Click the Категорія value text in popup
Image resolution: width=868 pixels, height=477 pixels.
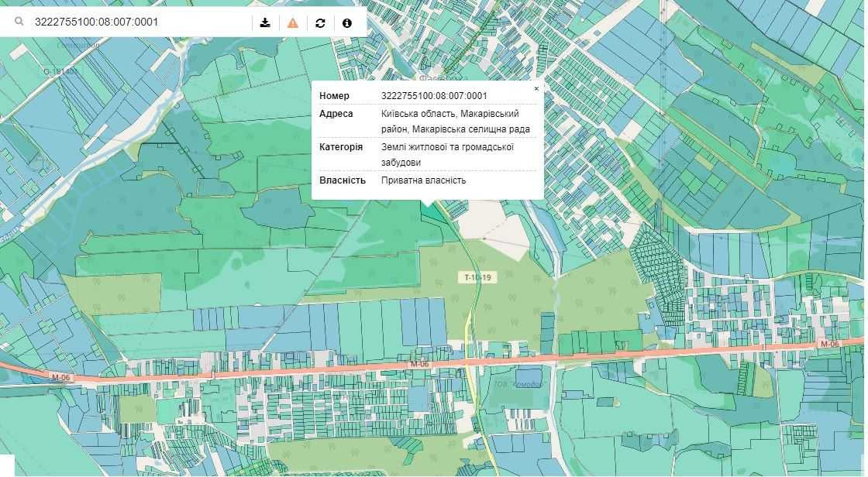[x=447, y=155]
